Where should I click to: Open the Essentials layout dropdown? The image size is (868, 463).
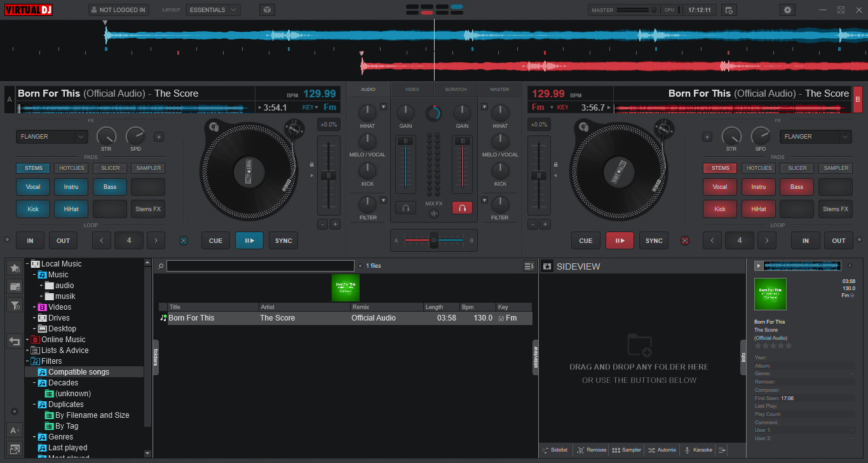[214, 10]
